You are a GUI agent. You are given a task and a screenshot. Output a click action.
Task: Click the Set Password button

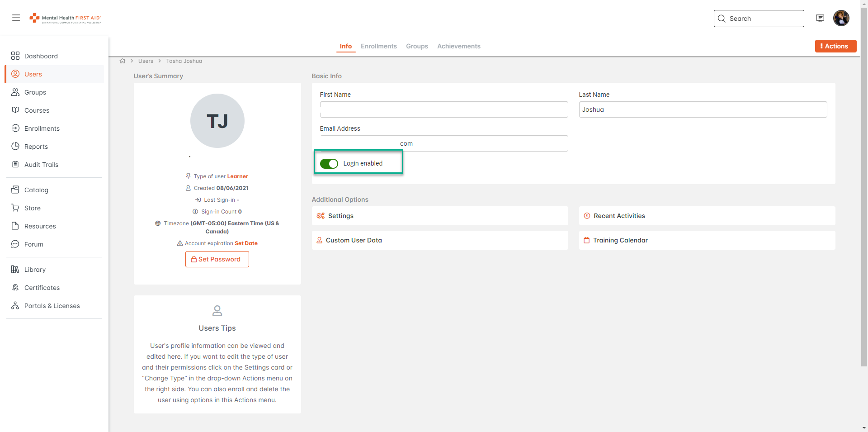click(x=217, y=259)
